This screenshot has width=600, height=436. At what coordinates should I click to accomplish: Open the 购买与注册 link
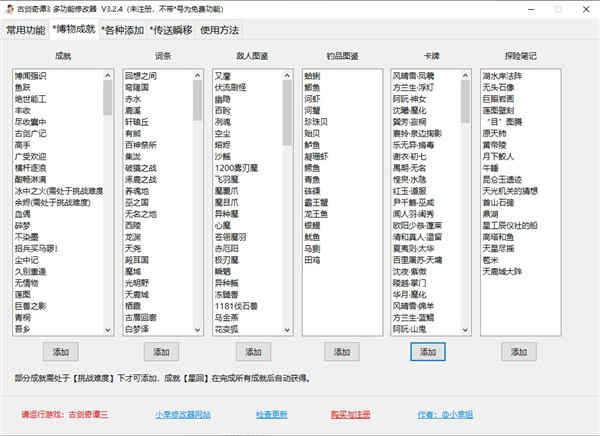pos(351,414)
